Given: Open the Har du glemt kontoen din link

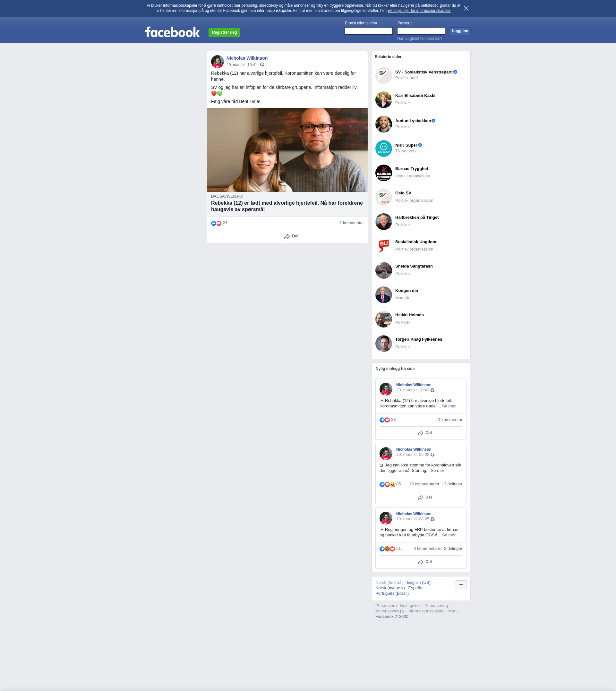Looking at the screenshot, I should tap(419, 38).
